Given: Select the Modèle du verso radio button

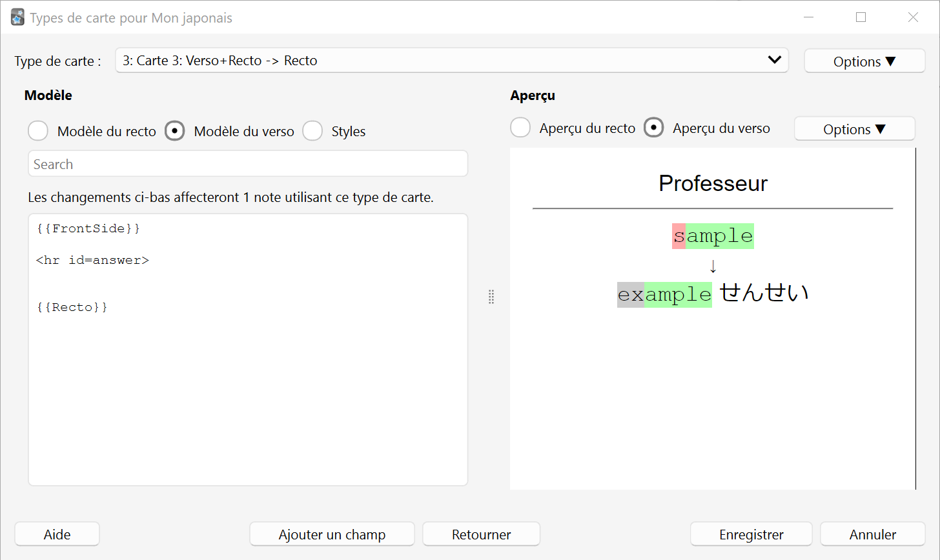Looking at the screenshot, I should 175,131.
